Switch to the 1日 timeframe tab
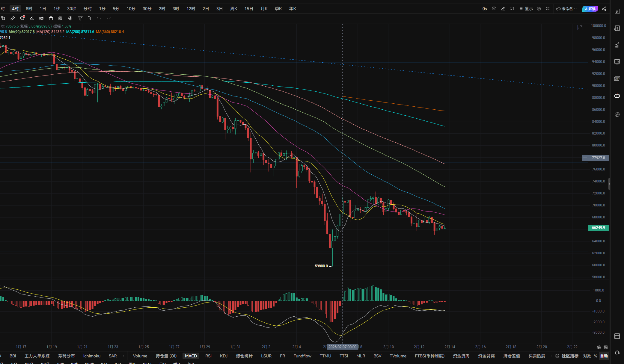The image size is (624, 364). coord(43,9)
